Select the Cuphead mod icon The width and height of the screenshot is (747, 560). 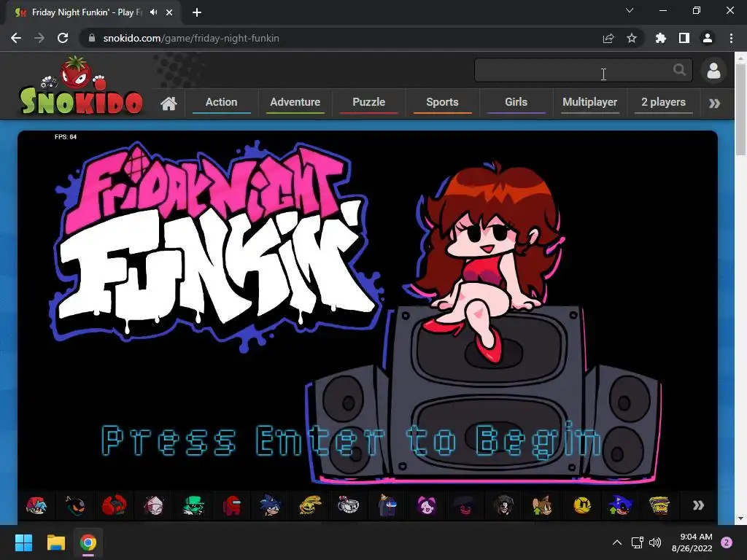point(348,505)
